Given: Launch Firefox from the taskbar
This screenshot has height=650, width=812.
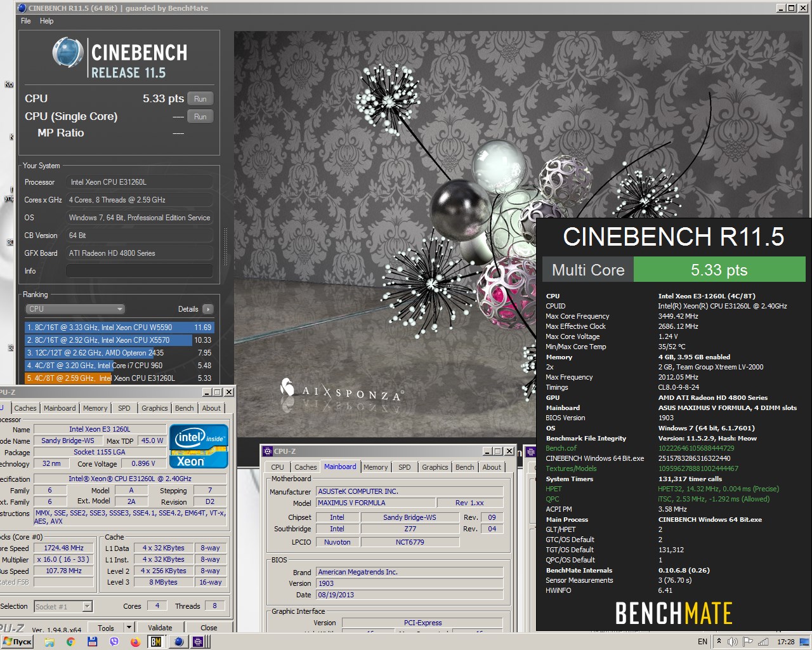Looking at the screenshot, I should tap(135, 642).
